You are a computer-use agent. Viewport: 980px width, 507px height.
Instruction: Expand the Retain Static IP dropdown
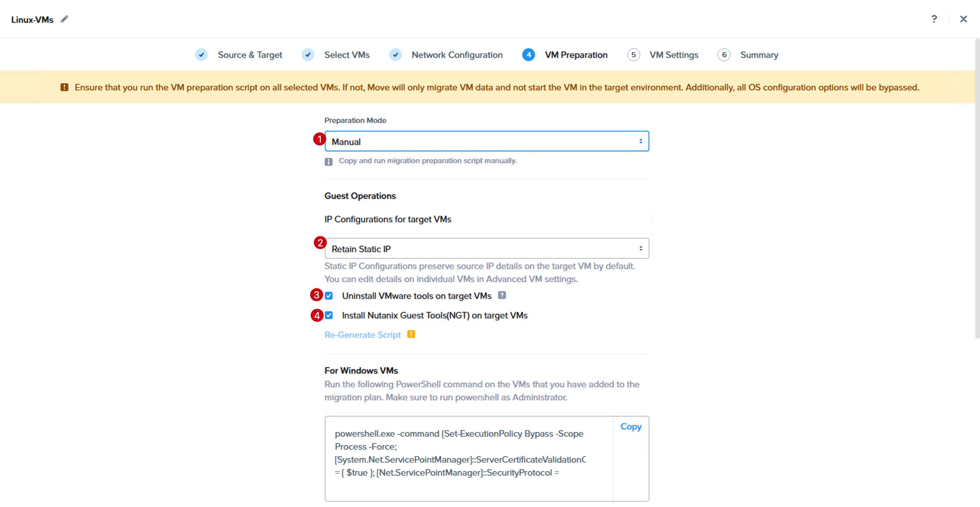click(486, 249)
